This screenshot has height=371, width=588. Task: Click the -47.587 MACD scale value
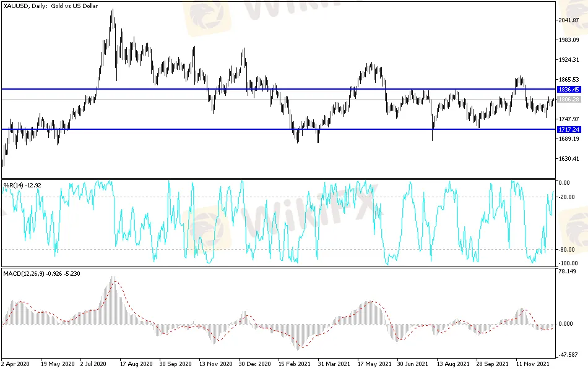568,354
